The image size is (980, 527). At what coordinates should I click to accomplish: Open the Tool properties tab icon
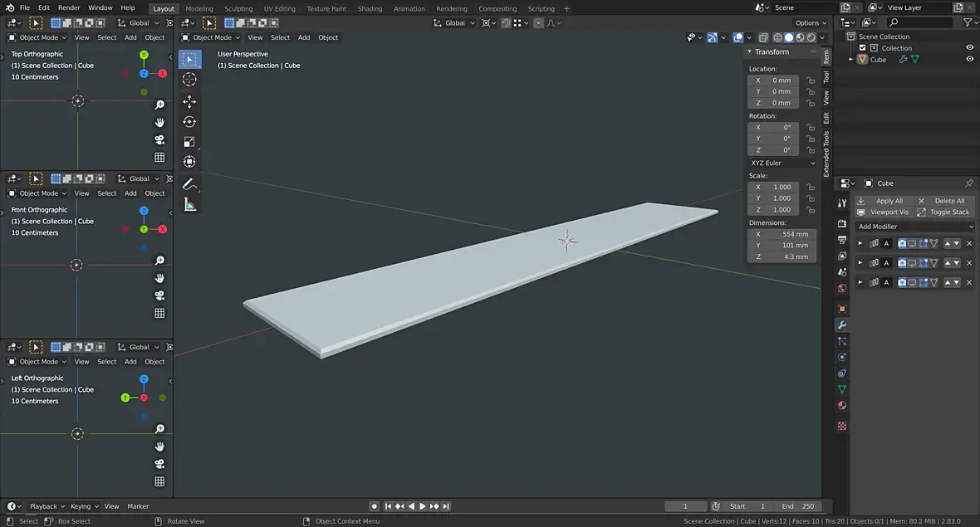[x=842, y=203]
